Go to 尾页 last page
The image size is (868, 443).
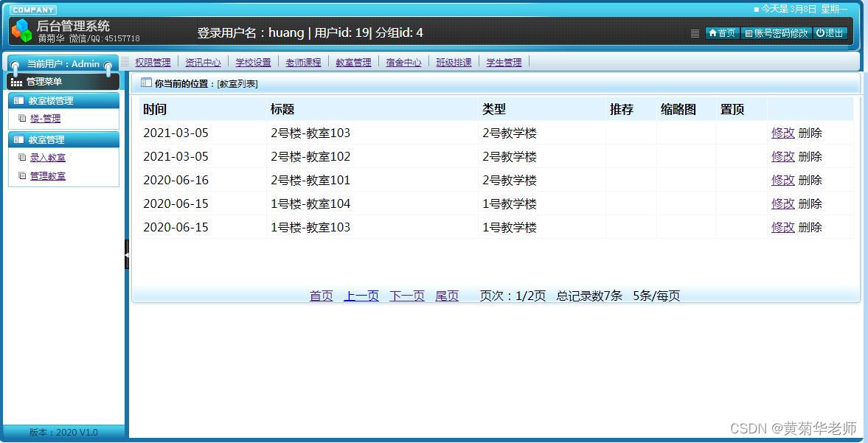pyautogui.click(x=446, y=295)
